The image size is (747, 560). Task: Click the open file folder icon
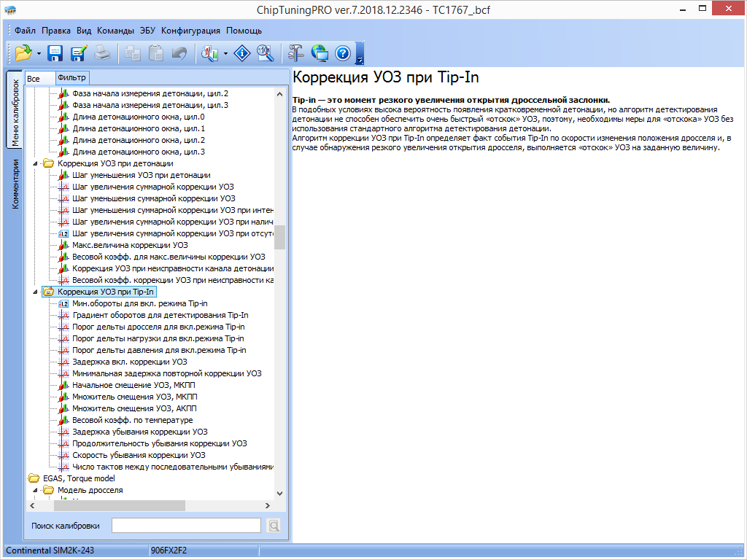click(23, 52)
